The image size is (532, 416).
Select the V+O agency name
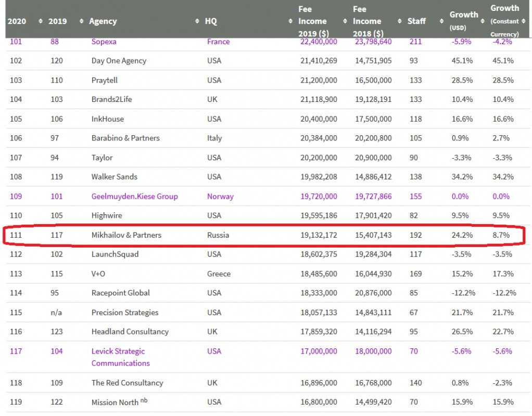click(x=98, y=274)
